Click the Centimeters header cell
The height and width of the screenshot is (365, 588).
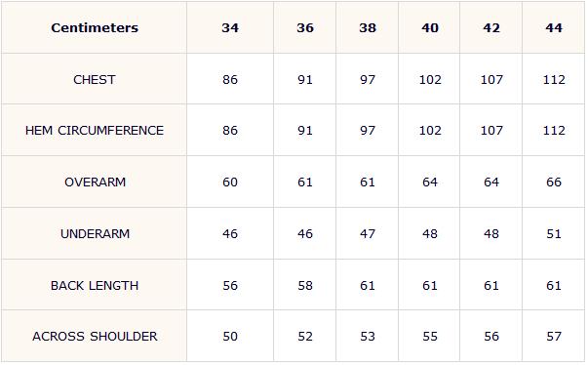(x=95, y=27)
